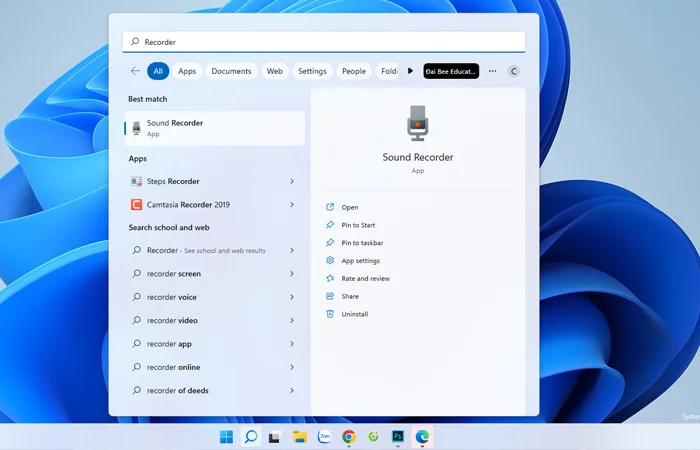Image resolution: width=700 pixels, height=450 pixels.
Task: Open Sound Recorder best match result
Action: click(x=214, y=128)
